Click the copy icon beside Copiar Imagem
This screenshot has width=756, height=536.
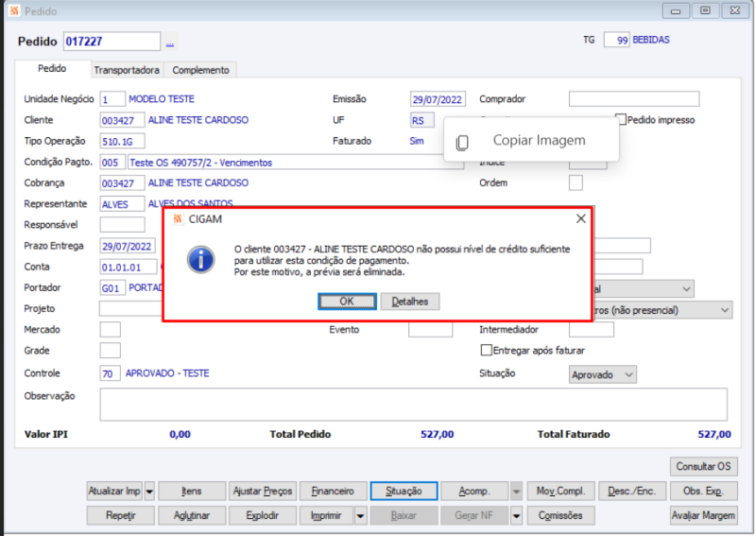pyautogui.click(x=462, y=143)
